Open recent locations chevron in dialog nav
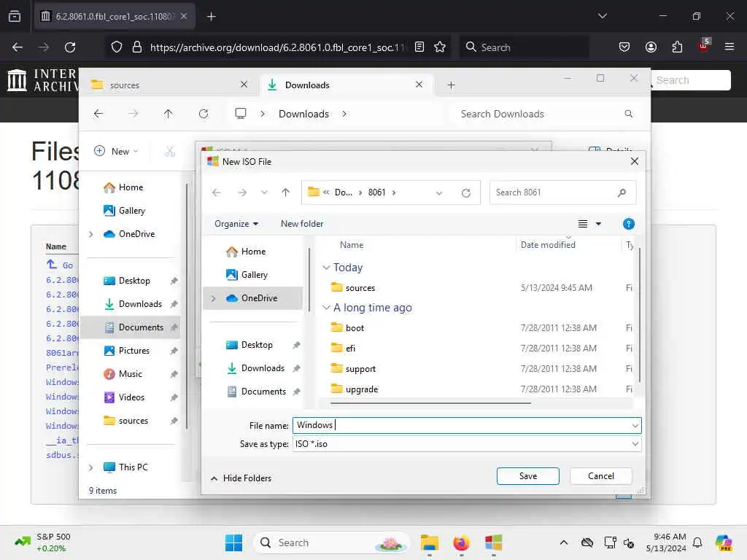This screenshot has width=747, height=560. point(264,192)
